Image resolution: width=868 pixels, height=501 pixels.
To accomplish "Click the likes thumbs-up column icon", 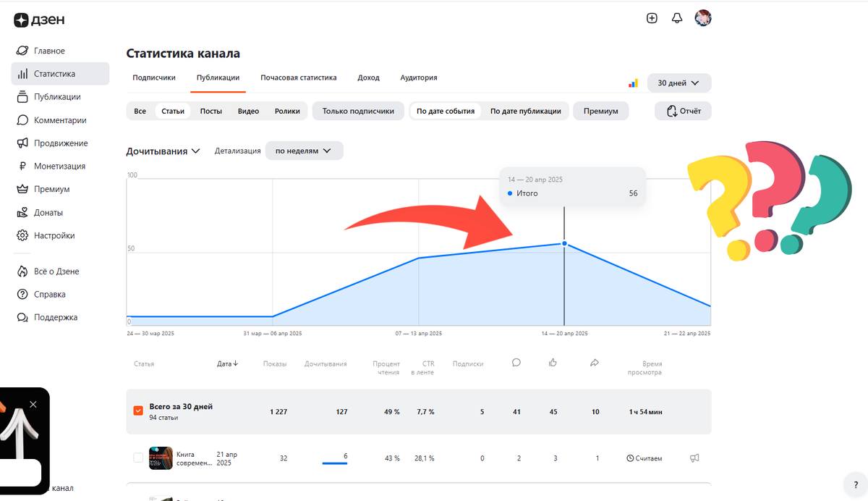I will [553, 363].
